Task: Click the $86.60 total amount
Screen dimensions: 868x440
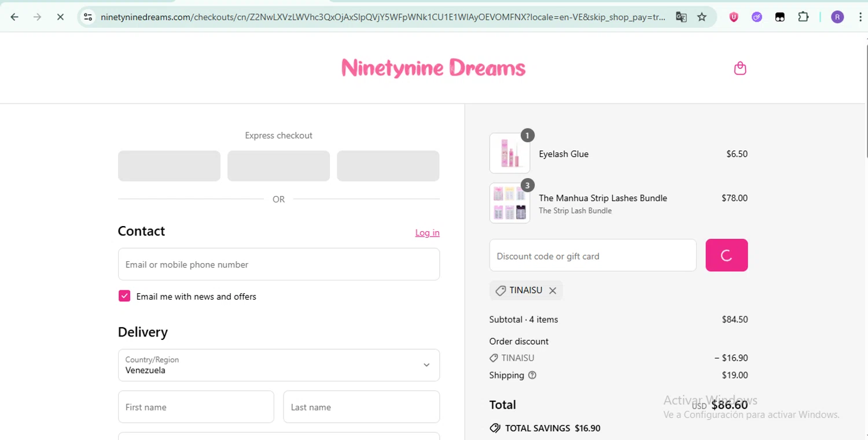Action: coord(729,405)
